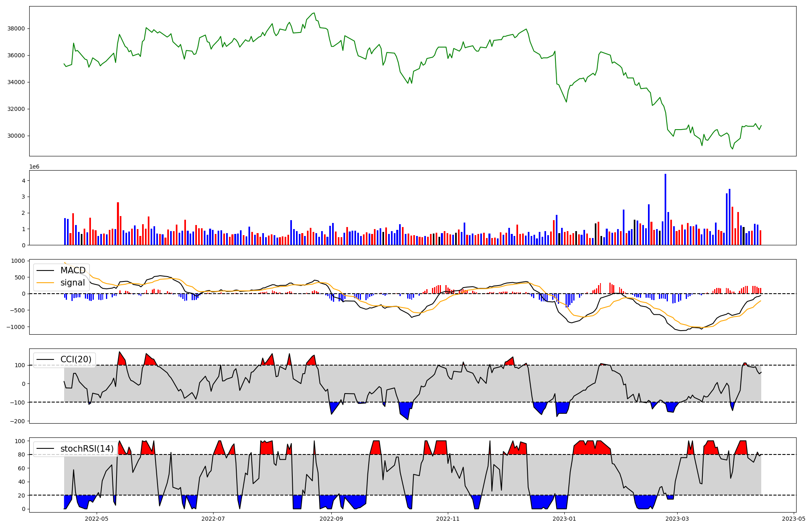Click the 38000 price axis label

click(x=16, y=28)
